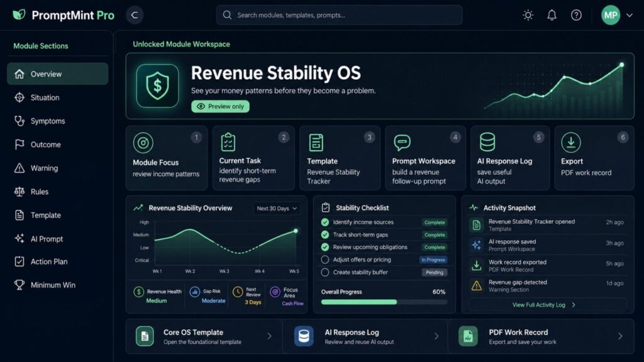This screenshot has width=644, height=362.
Task: Click View Full Activity Log link
Action: click(x=544, y=305)
